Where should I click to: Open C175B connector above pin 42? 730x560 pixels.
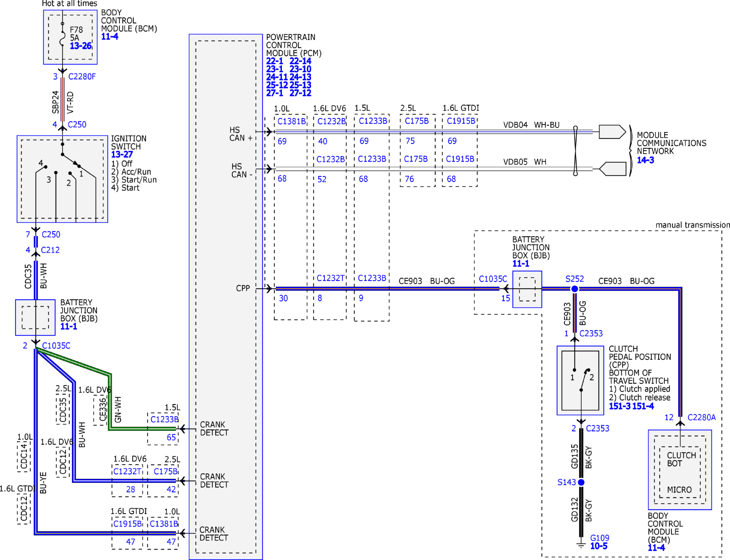[x=166, y=471]
